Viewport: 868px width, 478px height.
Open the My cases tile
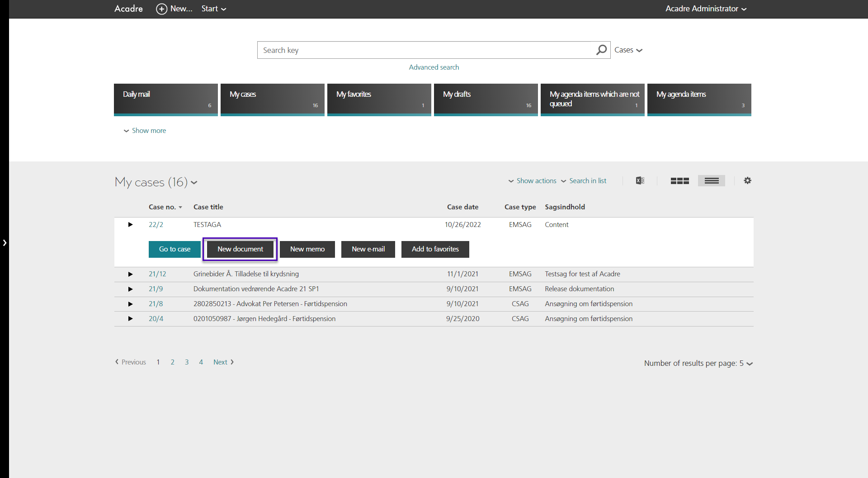pyautogui.click(x=273, y=99)
